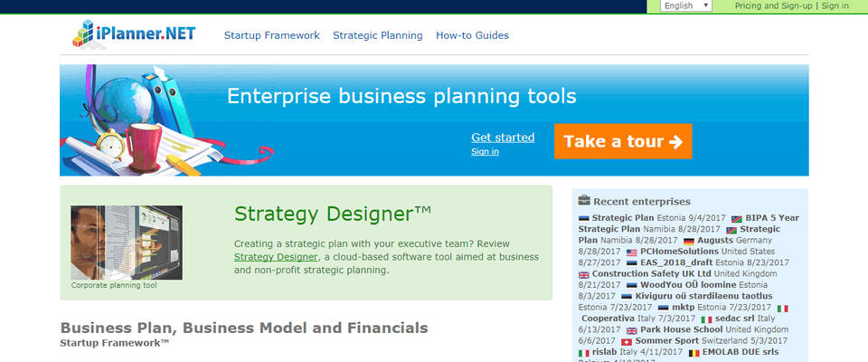Open the English language dropdown
Viewport: 868px width, 362px height.
(x=686, y=5)
